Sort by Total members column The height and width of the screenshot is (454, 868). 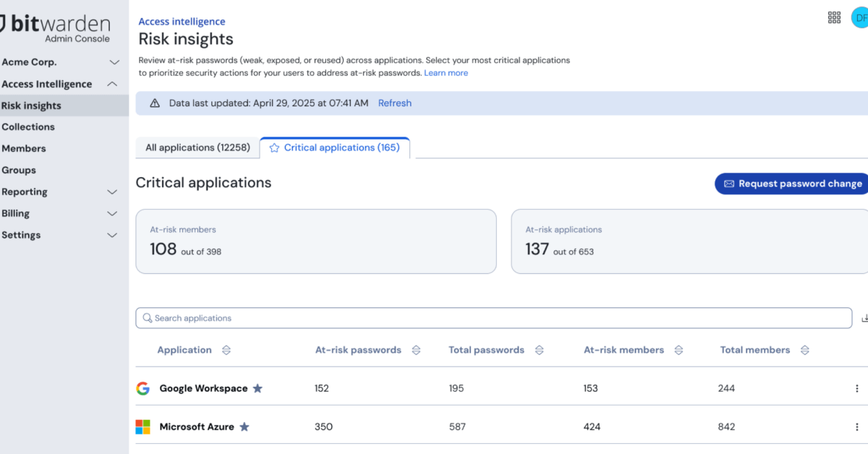click(804, 350)
